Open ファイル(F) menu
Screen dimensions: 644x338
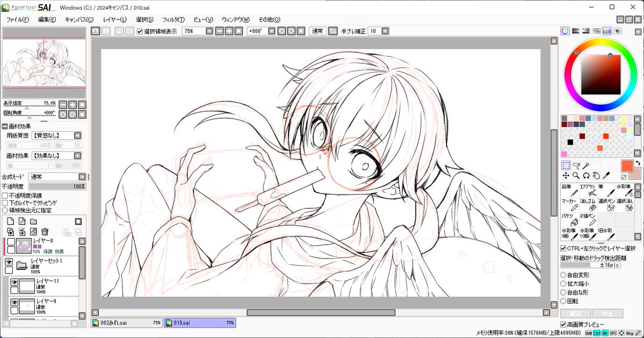click(18, 19)
